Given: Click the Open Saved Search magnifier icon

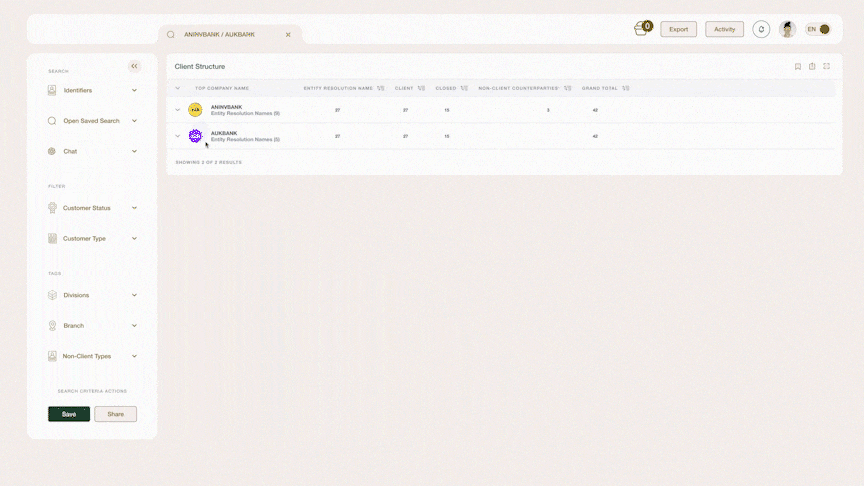Looking at the screenshot, I should (52, 121).
